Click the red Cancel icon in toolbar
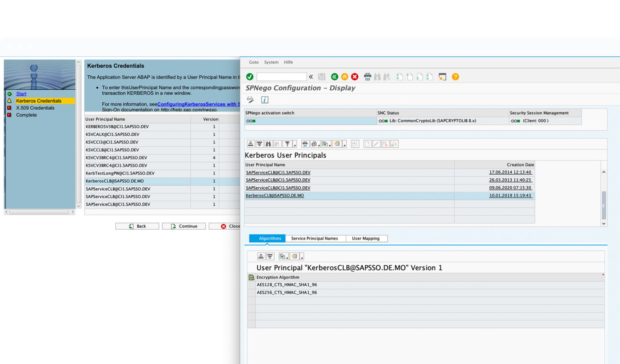620x364 pixels. (x=355, y=77)
